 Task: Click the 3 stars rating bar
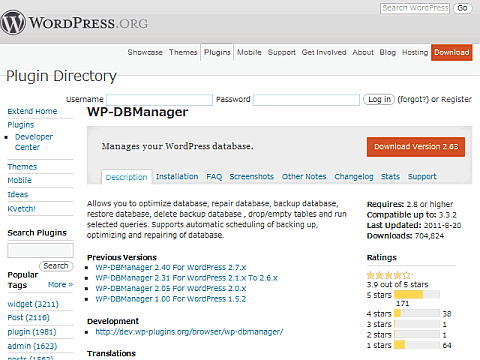tap(417, 324)
